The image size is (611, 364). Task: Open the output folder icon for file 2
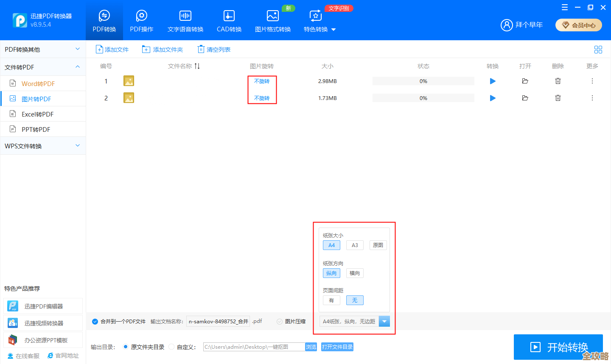525,98
